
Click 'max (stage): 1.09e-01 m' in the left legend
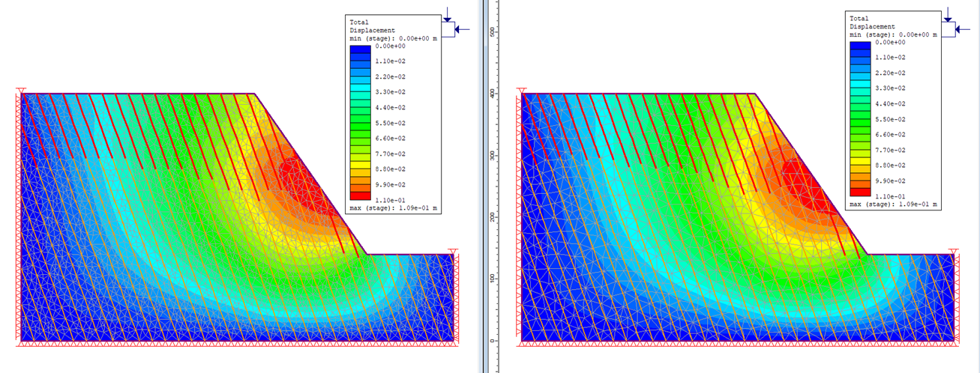394,207
